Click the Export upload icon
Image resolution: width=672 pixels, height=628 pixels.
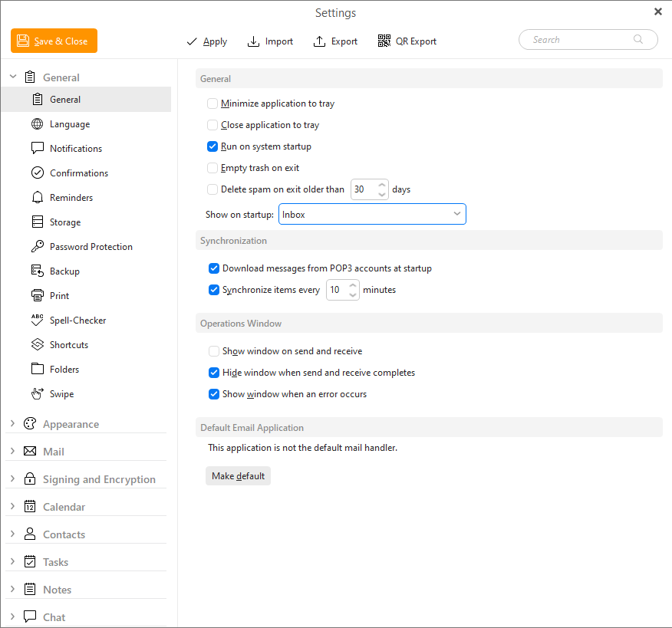point(320,41)
